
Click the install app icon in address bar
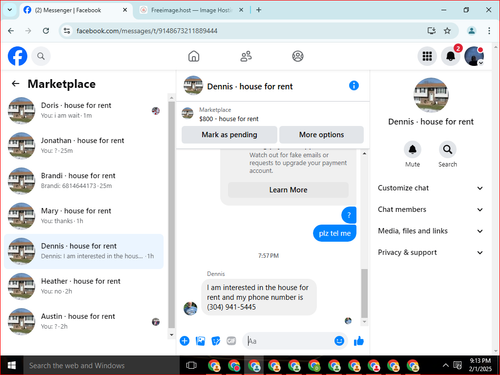[431, 31]
